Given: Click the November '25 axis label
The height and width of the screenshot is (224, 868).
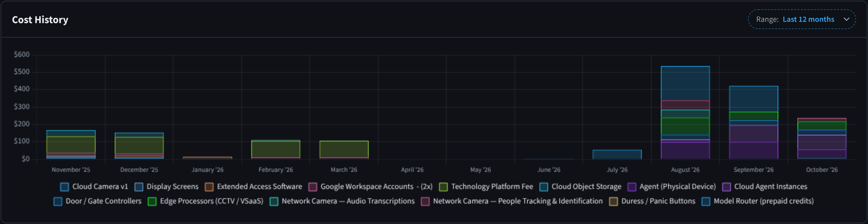Looking at the screenshot, I should click(71, 170).
